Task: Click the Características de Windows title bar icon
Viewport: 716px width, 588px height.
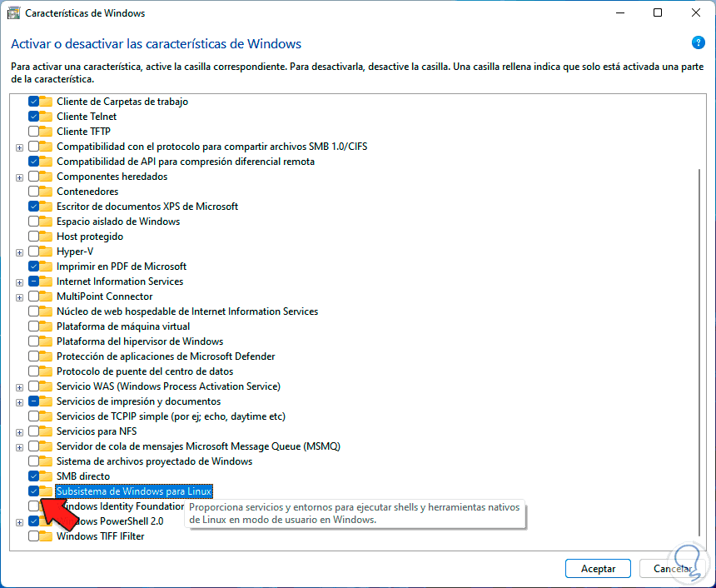Action: click(x=13, y=12)
